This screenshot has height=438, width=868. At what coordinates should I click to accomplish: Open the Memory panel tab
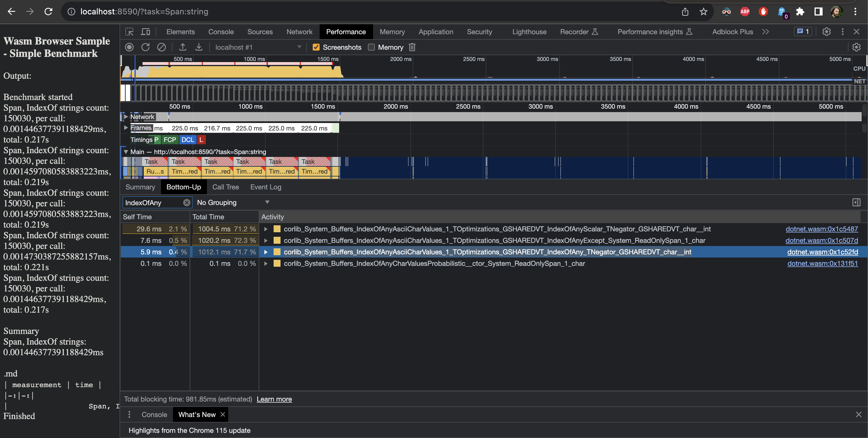tap(392, 32)
